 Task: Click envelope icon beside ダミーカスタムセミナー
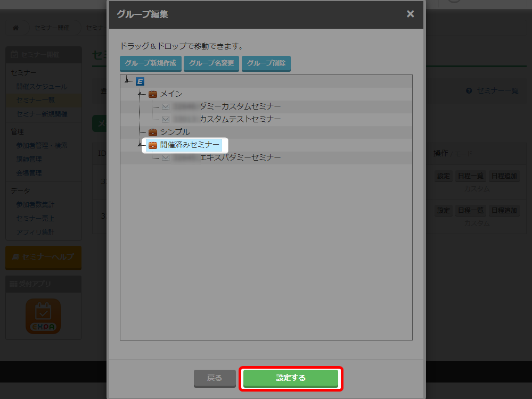pos(166,107)
